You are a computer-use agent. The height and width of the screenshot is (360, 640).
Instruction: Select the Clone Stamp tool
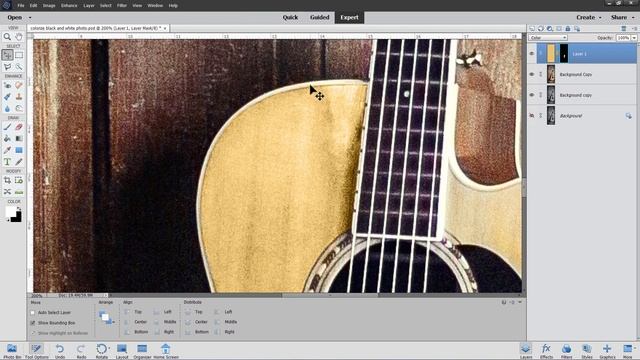click(19, 97)
